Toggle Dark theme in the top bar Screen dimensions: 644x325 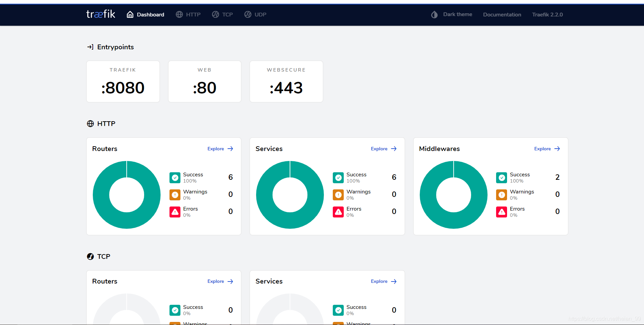(x=452, y=14)
